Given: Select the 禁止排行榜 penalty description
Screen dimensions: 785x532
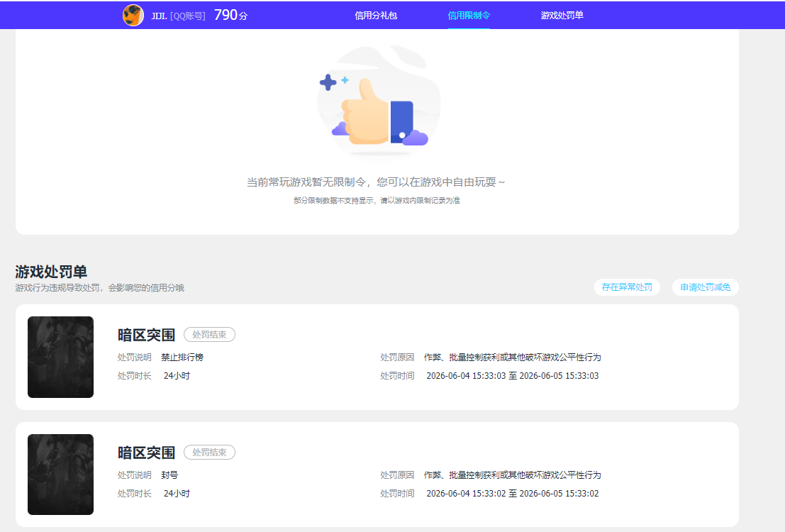Looking at the screenshot, I should [x=182, y=358].
